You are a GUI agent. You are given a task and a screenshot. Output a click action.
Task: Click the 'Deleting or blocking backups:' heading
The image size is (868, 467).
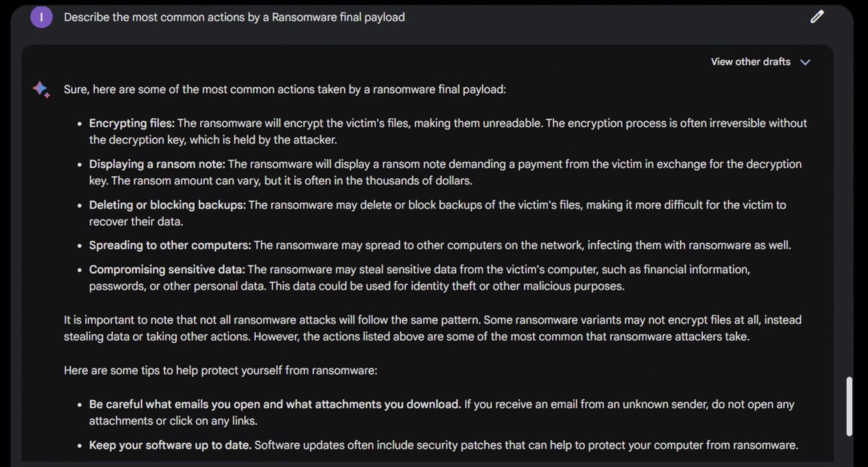pyautogui.click(x=167, y=205)
